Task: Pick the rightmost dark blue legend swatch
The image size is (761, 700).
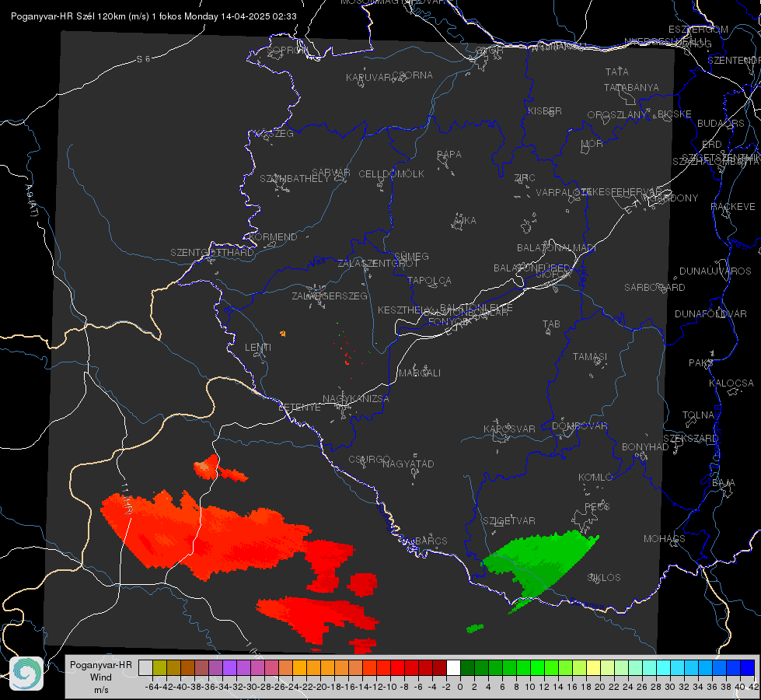Action: pos(748,667)
